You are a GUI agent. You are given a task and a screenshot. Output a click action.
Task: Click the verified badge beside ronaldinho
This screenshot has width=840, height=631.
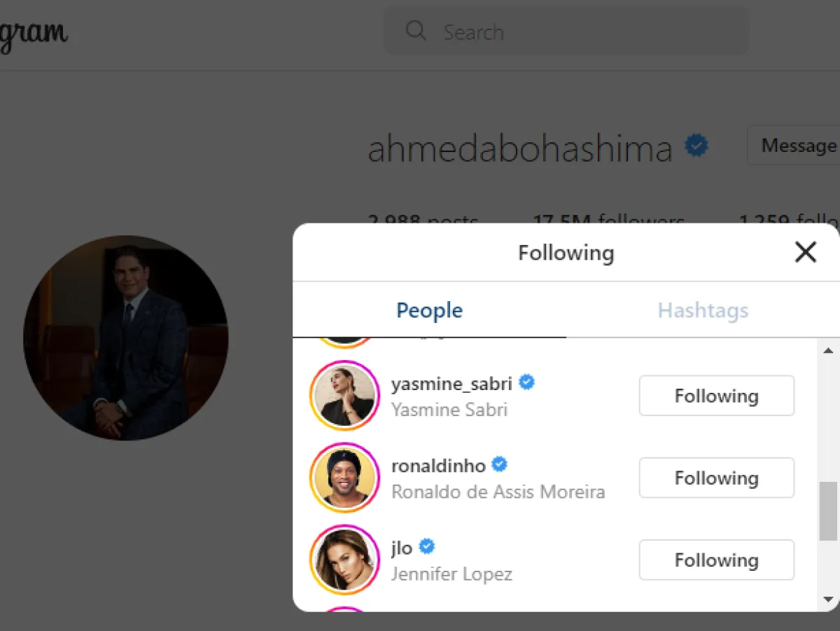(499, 464)
